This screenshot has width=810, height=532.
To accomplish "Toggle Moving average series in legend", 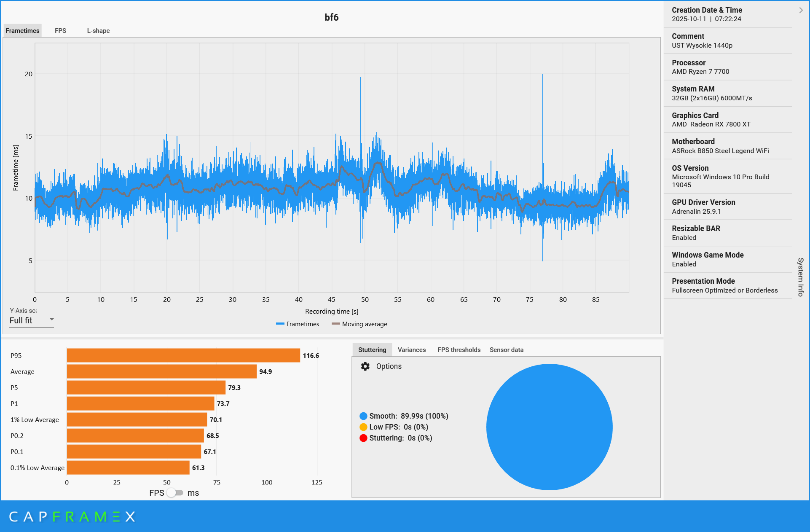I will coord(359,324).
